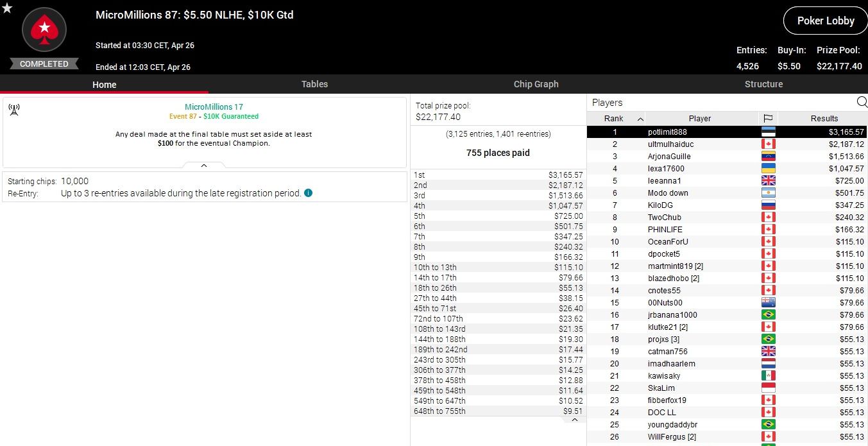Click the re-entry info icon
The image size is (868, 446).
[x=308, y=193]
